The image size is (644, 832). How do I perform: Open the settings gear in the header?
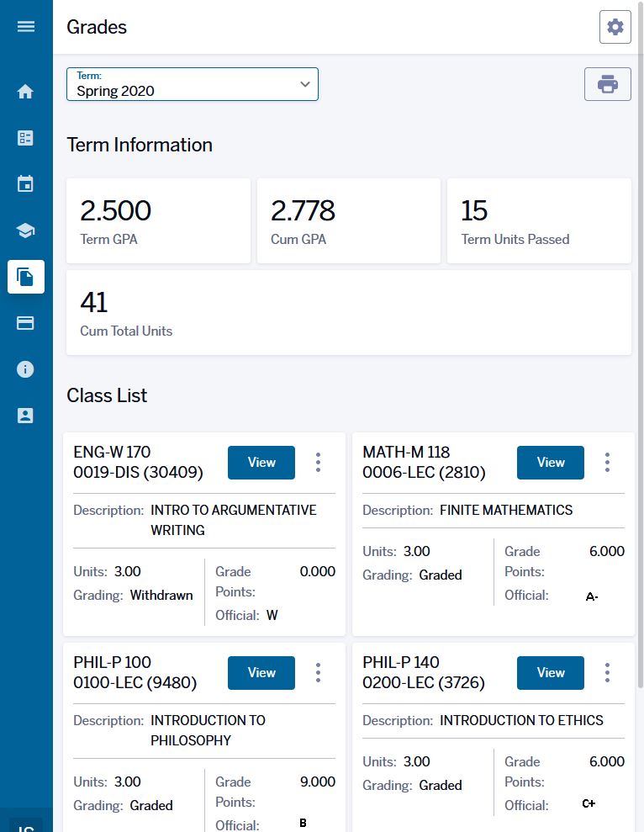click(x=615, y=27)
